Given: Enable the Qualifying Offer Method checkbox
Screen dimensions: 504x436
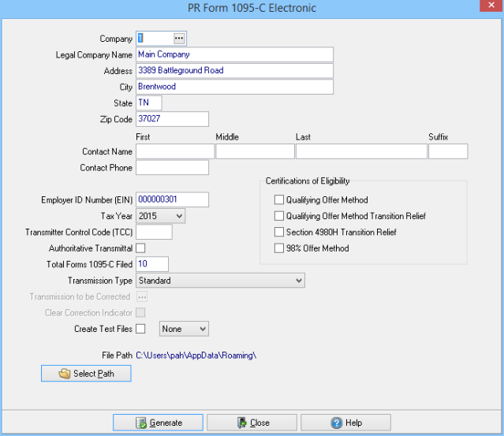Looking at the screenshot, I should (x=278, y=200).
